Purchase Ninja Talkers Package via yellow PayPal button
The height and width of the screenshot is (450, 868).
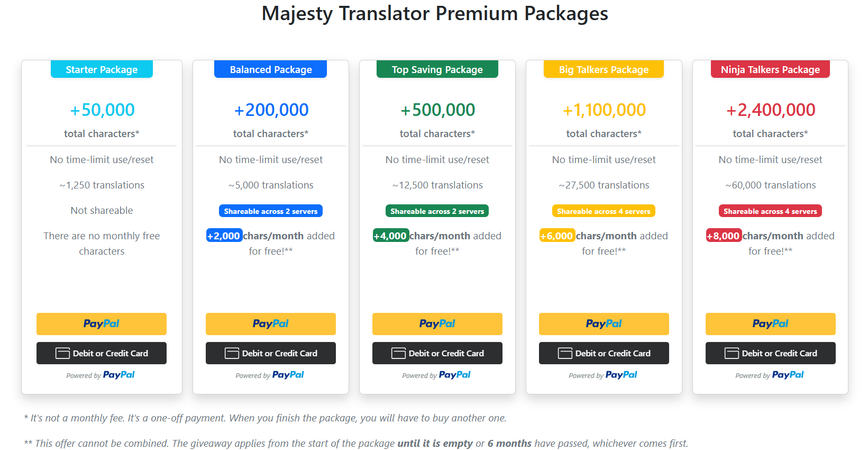(771, 324)
